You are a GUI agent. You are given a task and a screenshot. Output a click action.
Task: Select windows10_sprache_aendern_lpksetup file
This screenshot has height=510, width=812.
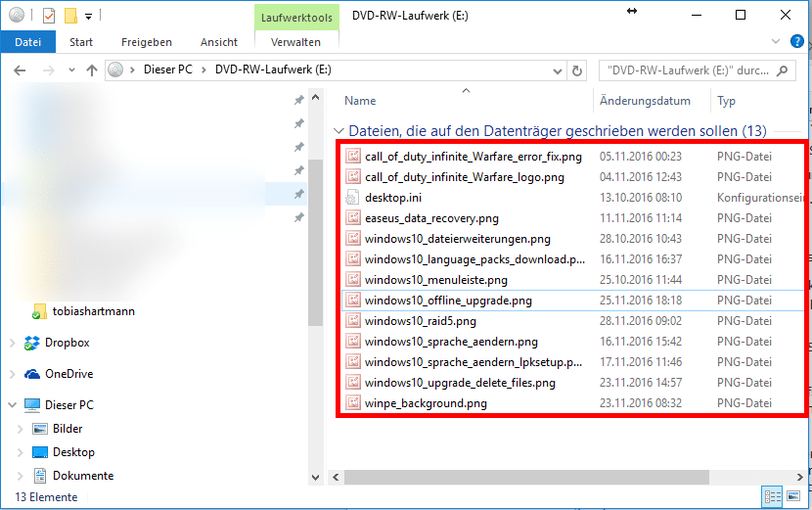coord(474,362)
